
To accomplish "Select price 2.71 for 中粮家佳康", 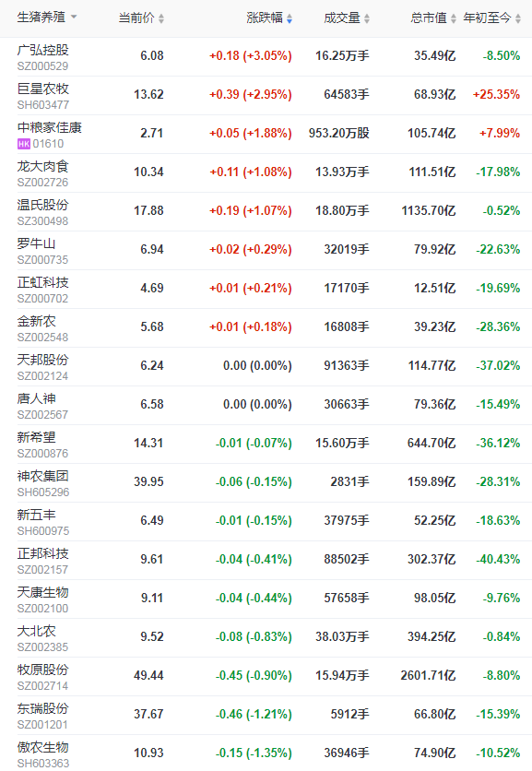I will pyautogui.click(x=152, y=133).
